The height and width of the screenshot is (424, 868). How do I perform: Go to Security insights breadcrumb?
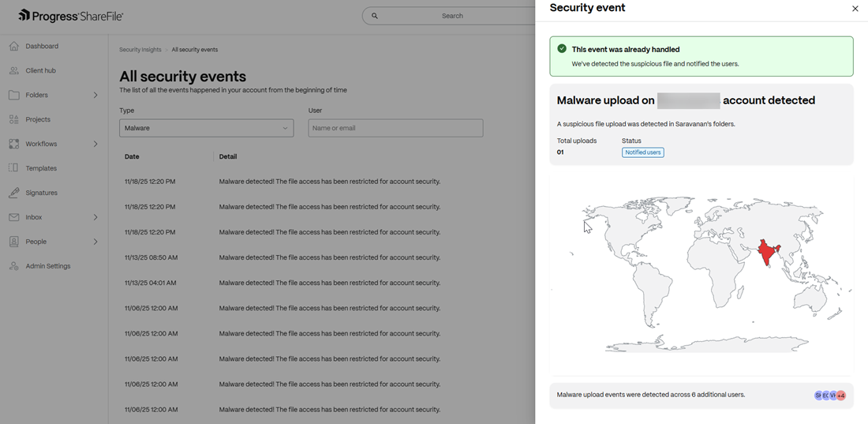[x=140, y=50]
